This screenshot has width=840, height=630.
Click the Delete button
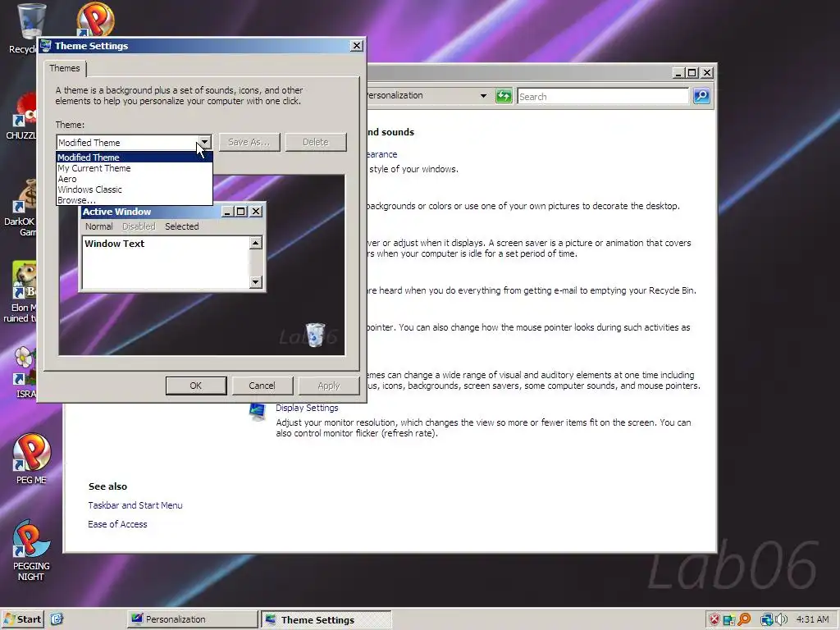pos(316,142)
